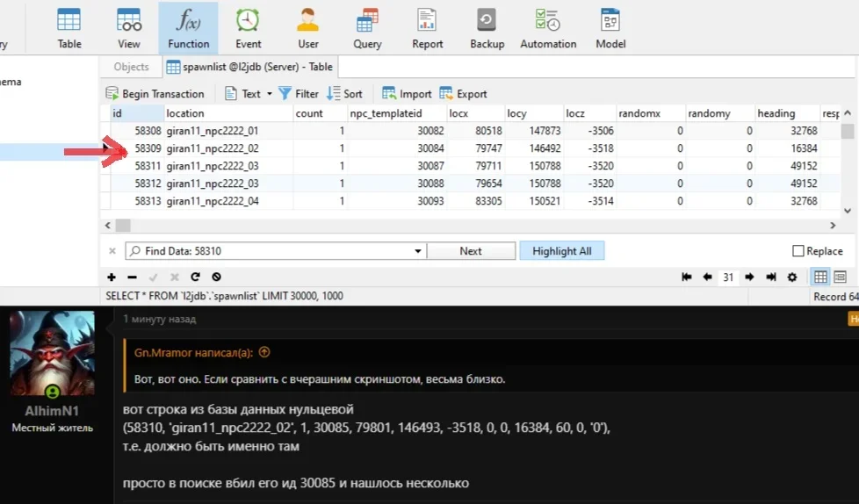Screen dimensions: 859x504
Task: Open the page limit settings gear
Action: (792, 277)
